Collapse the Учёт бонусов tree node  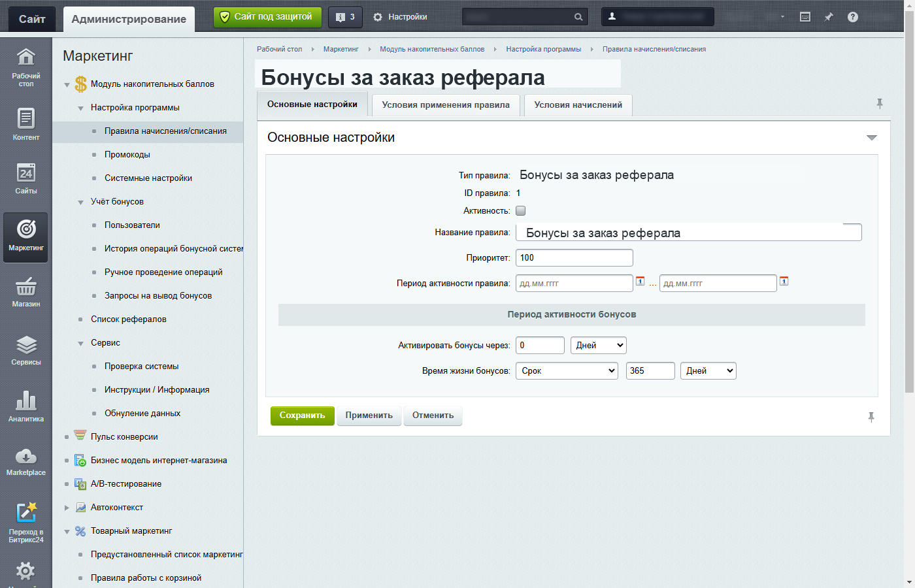(80, 203)
